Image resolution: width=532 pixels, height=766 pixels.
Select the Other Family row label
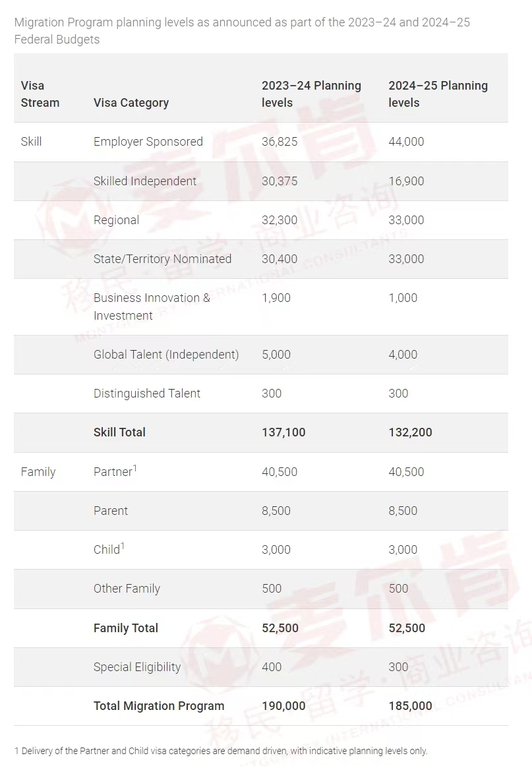127,589
